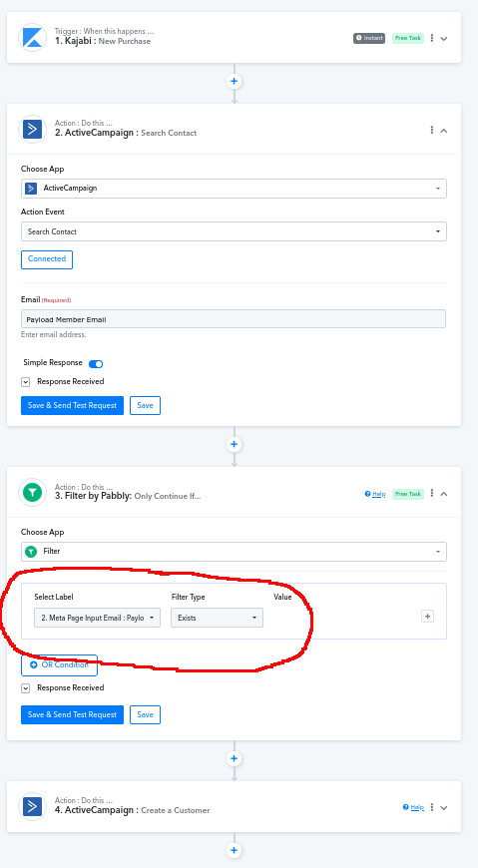Add step after the Filter action
The width and height of the screenshot is (478, 868).
coord(234,758)
